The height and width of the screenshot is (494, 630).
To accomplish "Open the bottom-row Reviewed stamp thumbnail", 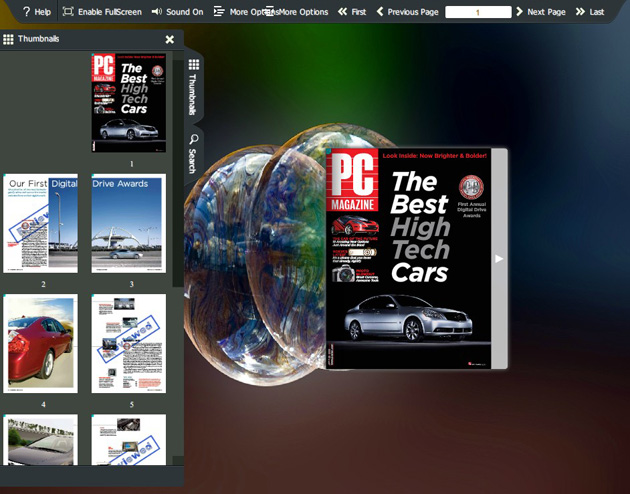I will point(129,440).
